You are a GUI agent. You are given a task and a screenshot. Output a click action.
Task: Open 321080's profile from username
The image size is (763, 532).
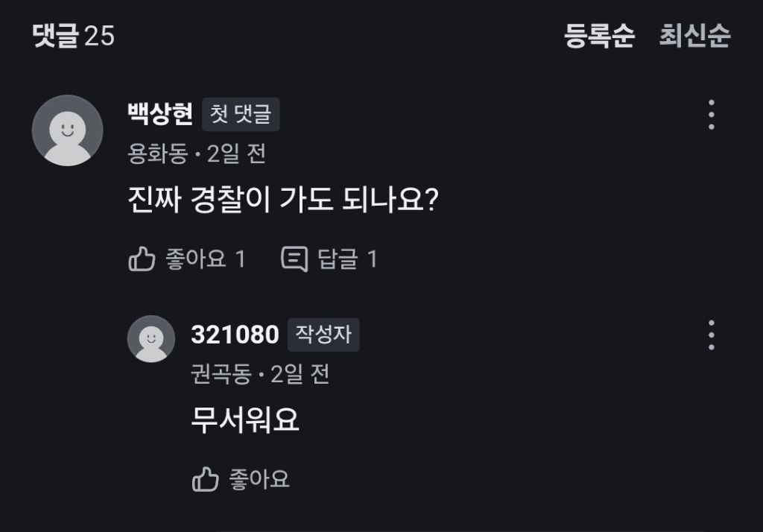235,335
